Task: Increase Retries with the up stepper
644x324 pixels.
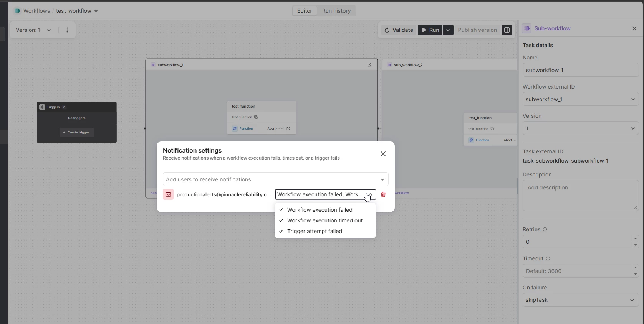Action: click(x=636, y=238)
